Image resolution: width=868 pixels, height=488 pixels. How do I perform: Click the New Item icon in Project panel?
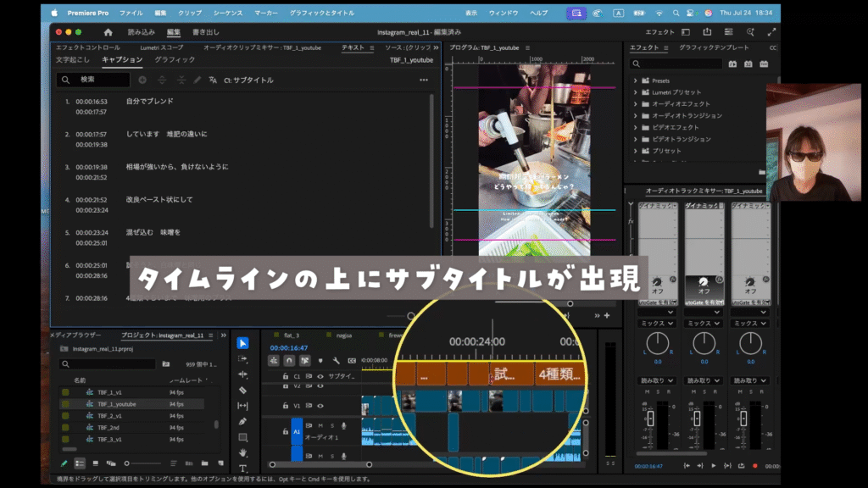coord(221,463)
